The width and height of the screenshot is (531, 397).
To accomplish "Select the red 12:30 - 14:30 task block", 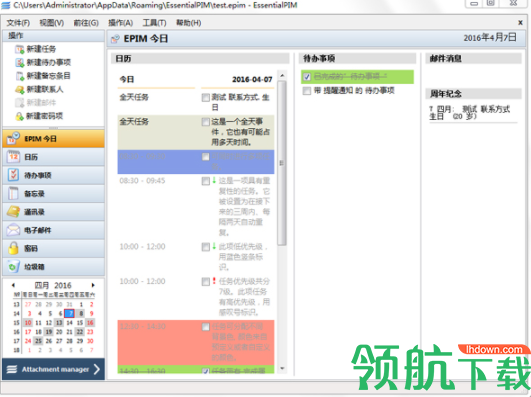I will click(196, 342).
